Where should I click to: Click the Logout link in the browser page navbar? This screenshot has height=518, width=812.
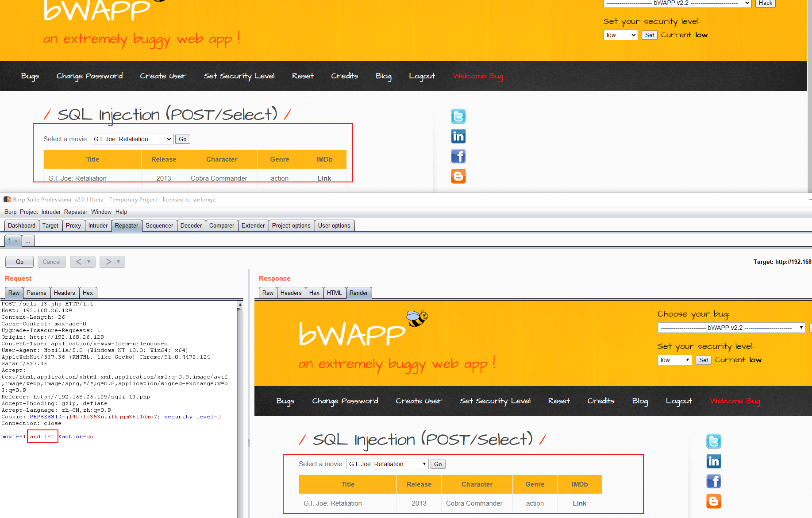click(422, 76)
